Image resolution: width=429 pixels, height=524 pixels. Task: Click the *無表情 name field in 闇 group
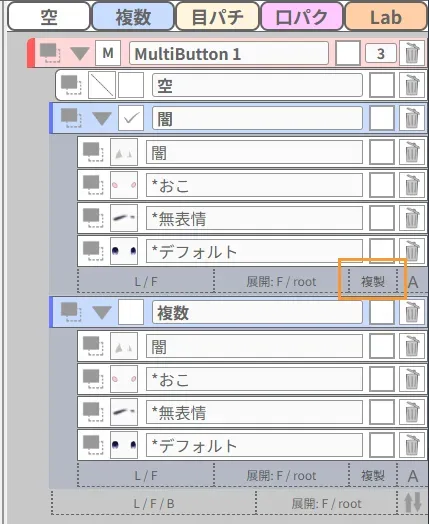pos(254,218)
